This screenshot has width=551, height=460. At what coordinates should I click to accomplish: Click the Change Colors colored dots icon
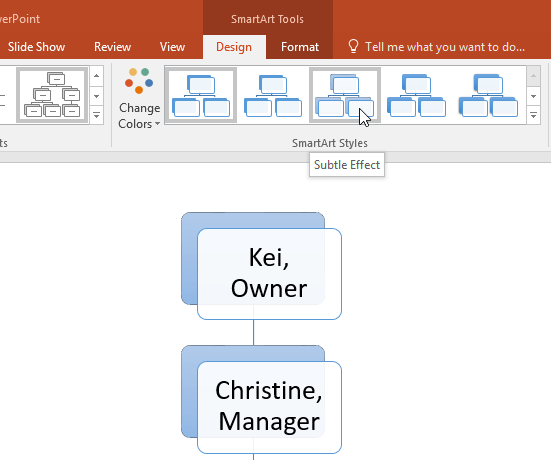pyautogui.click(x=139, y=81)
